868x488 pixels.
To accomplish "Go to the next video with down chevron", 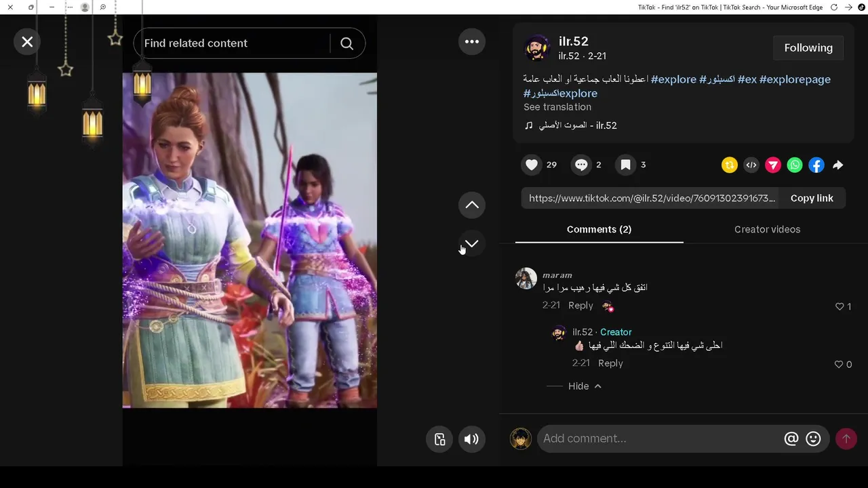I will pos(472,243).
